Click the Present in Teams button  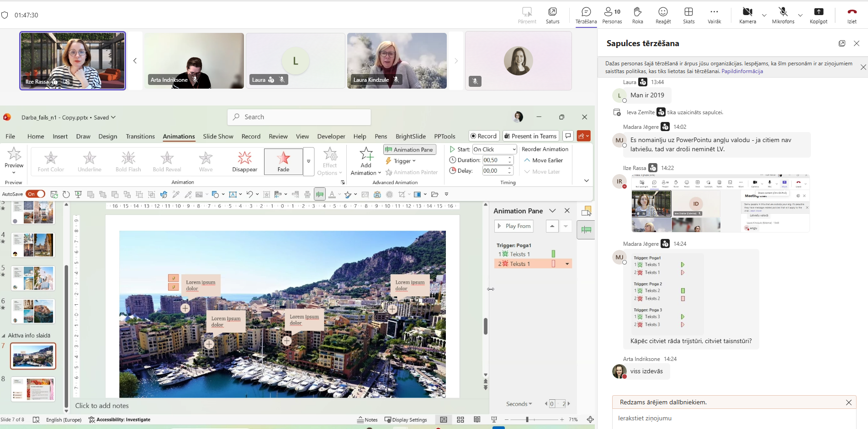(x=530, y=136)
